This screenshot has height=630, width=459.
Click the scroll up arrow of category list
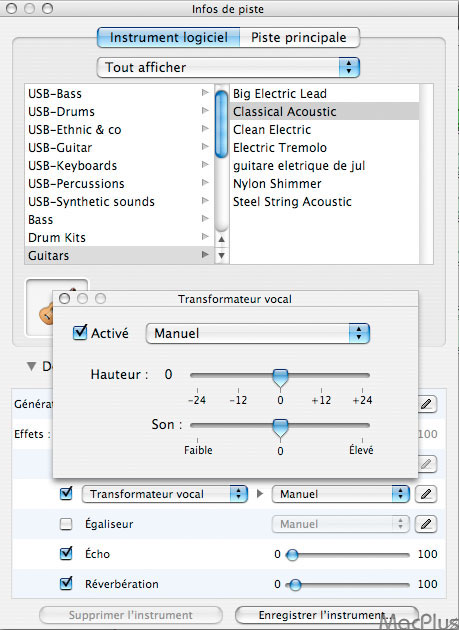pyautogui.click(x=221, y=239)
